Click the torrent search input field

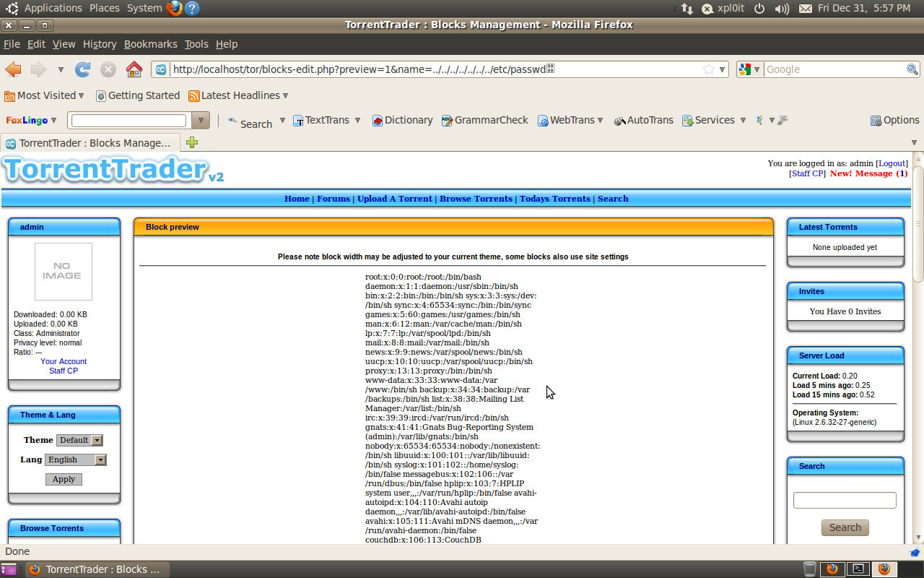(845, 500)
